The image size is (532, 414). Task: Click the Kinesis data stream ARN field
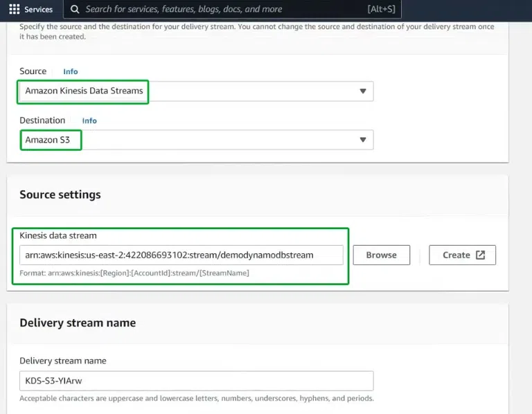point(181,255)
